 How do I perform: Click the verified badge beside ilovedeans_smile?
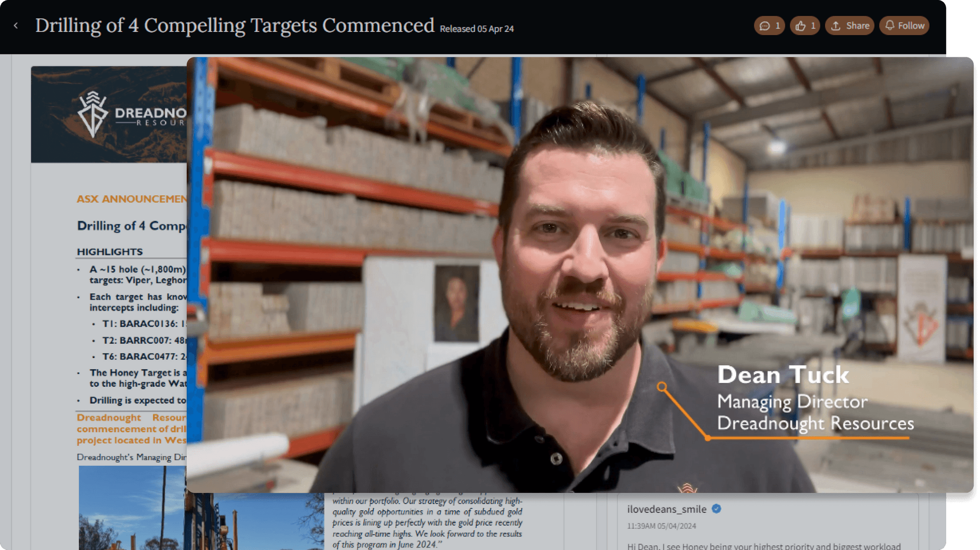(716, 509)
